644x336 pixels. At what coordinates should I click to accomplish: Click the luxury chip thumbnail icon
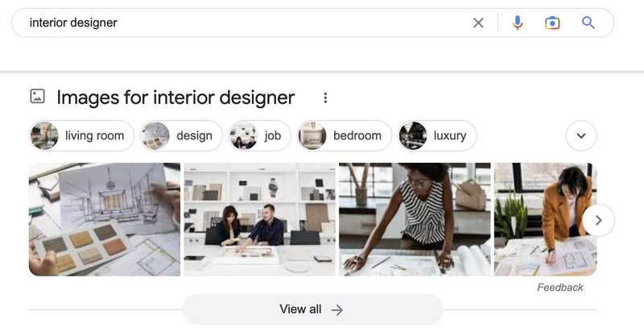click(x=413, y=135)
